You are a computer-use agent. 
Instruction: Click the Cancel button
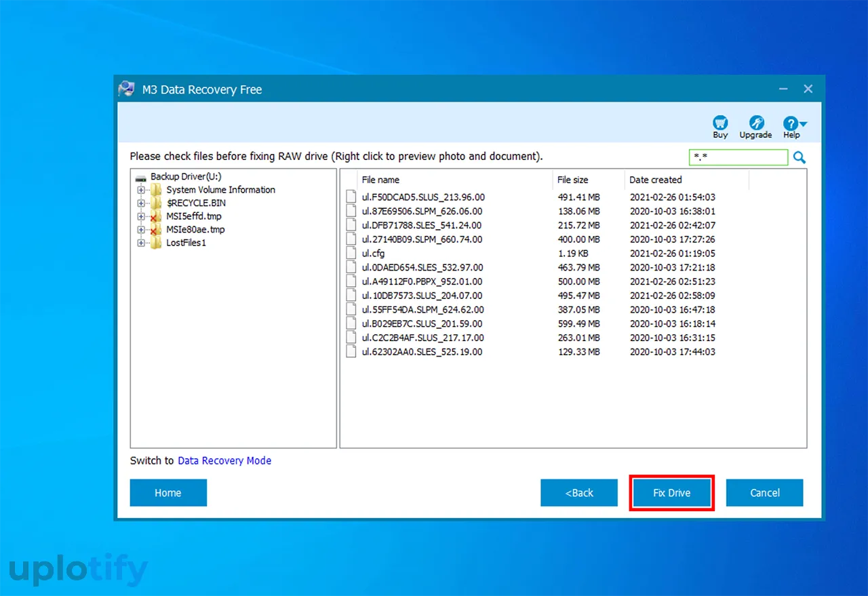tap(765, 493)
